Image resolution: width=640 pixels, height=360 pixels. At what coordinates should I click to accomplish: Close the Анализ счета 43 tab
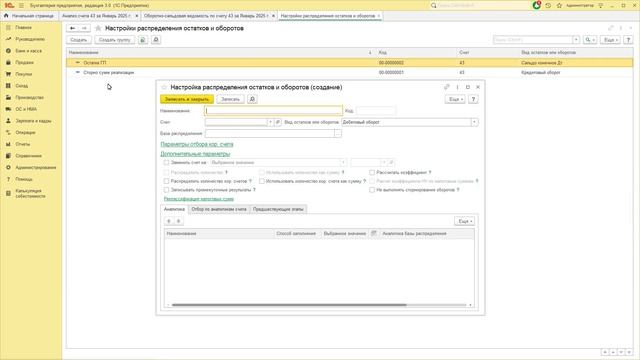[136, 16]
